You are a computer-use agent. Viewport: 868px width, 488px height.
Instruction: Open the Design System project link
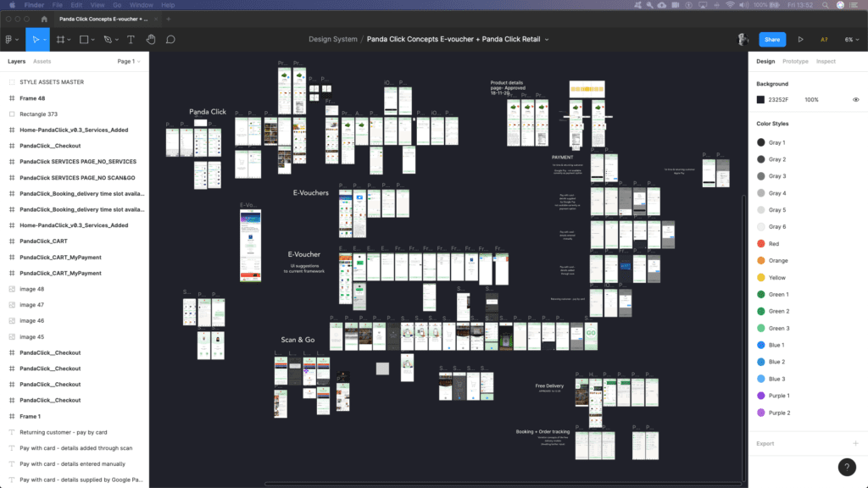tap(332, 39)
